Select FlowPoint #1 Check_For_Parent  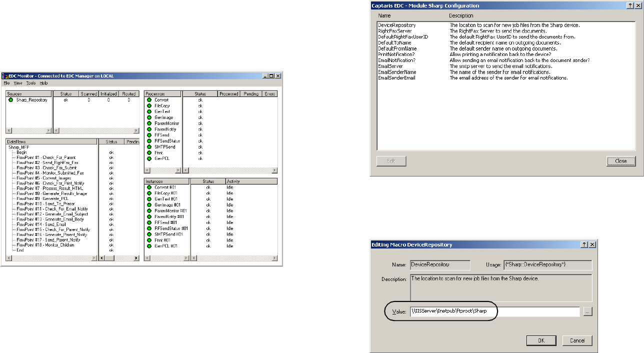click(x=46, y=157)
